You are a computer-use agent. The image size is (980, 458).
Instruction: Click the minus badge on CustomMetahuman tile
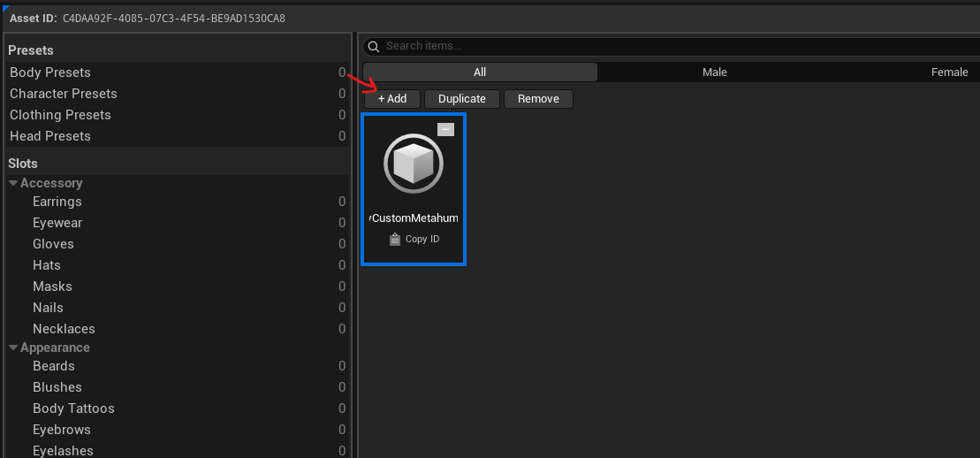(x=445, y=129)
